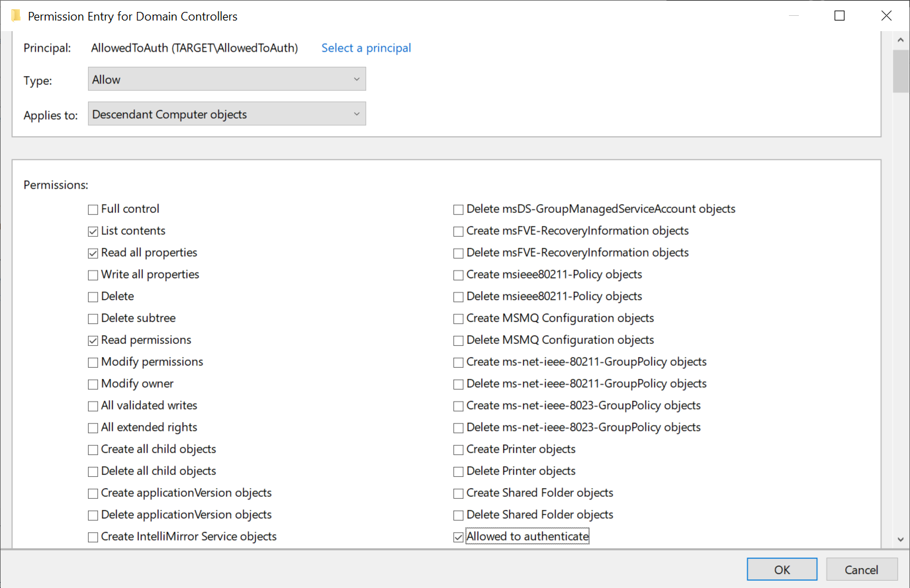
Task: Uncheck Read all properties
Action: pos(93,253)
